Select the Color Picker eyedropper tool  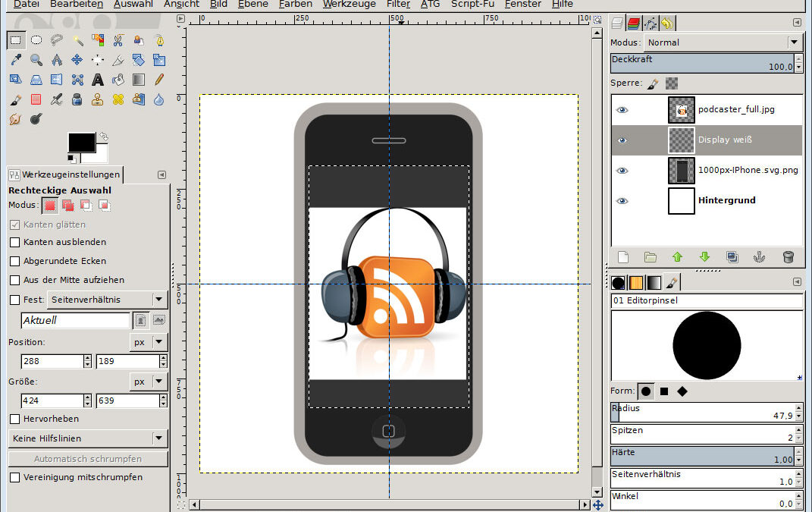(15, 60)
